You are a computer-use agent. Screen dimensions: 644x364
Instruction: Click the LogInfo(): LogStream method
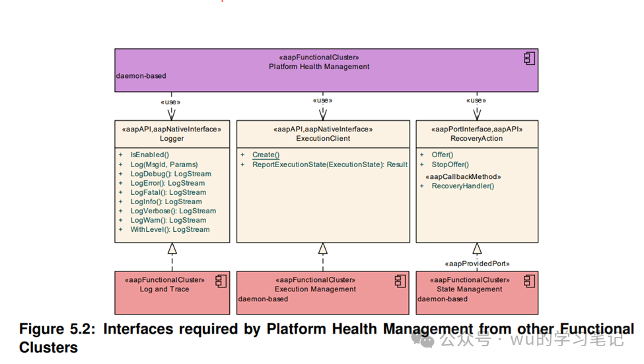[x=166, y=201]
